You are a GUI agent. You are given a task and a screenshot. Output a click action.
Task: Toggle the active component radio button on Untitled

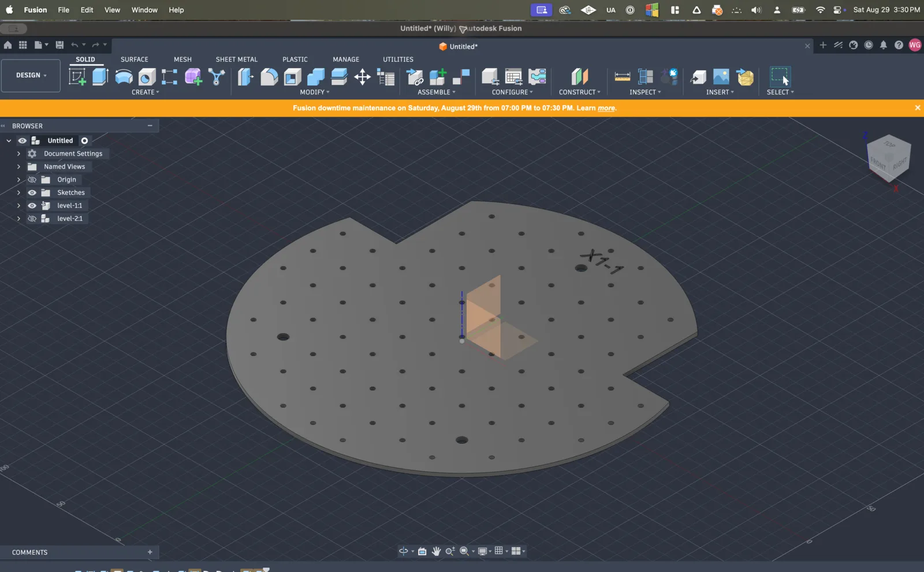click(84, 140)
